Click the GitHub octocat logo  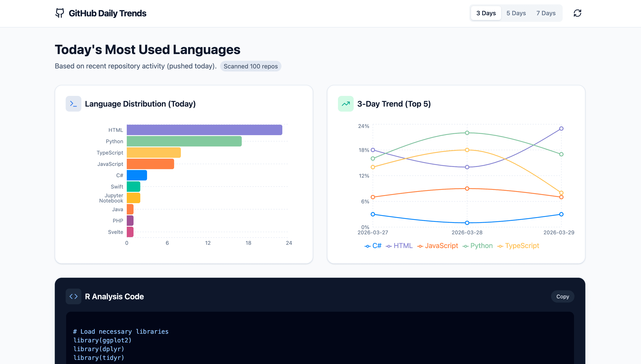[x=60, y=13]
